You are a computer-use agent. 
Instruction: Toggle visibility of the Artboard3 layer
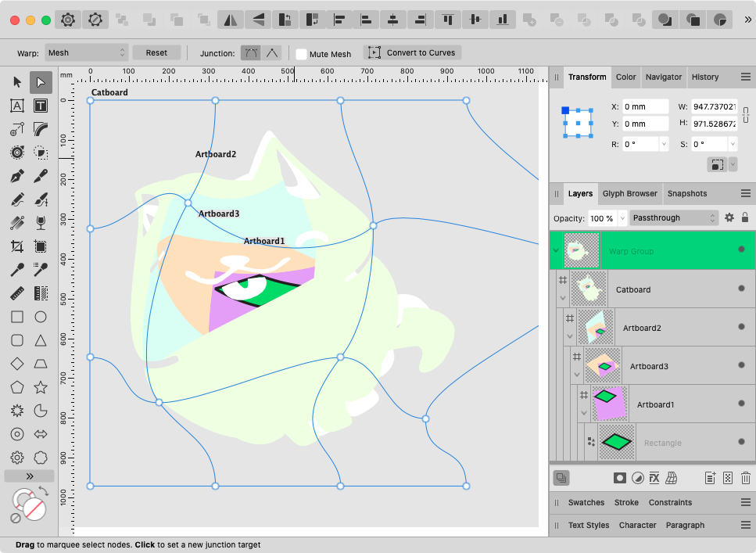741,365
